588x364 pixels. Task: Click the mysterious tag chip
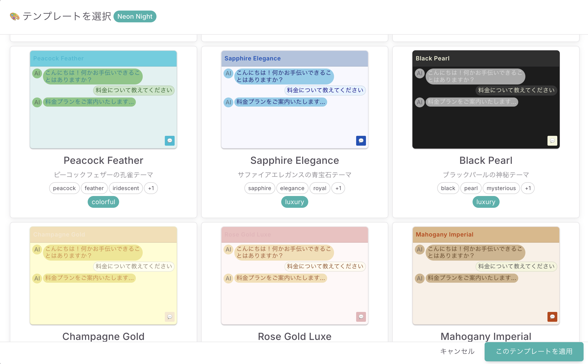pos(501,188)
